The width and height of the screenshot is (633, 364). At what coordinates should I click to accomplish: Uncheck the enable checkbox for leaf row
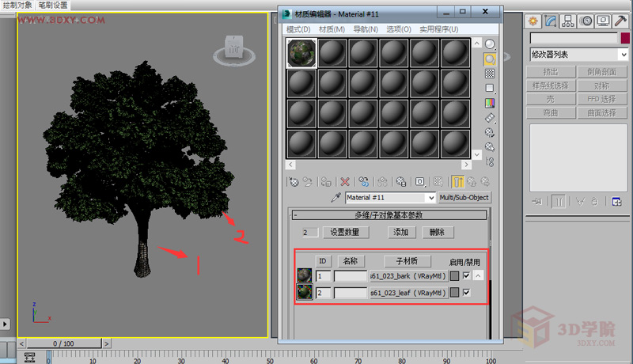pos(467,292)
